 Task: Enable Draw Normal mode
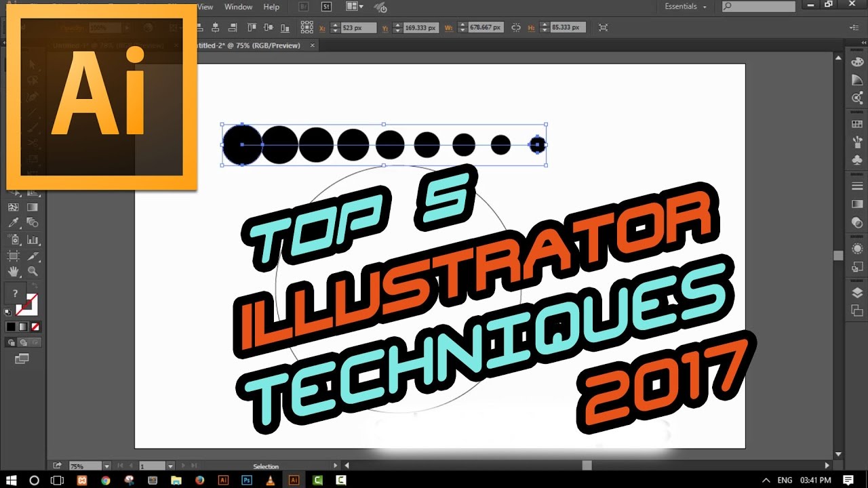click(11, 342)
